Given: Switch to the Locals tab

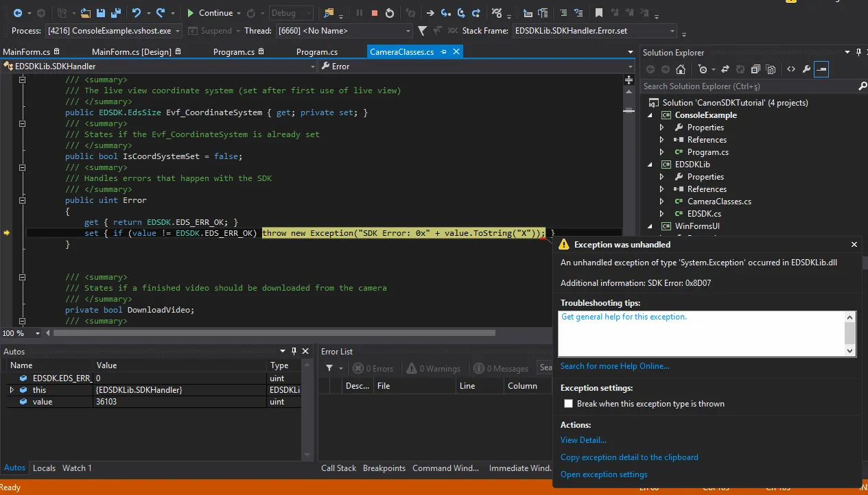Looking at the screenshot, I should tap(44, 468).
